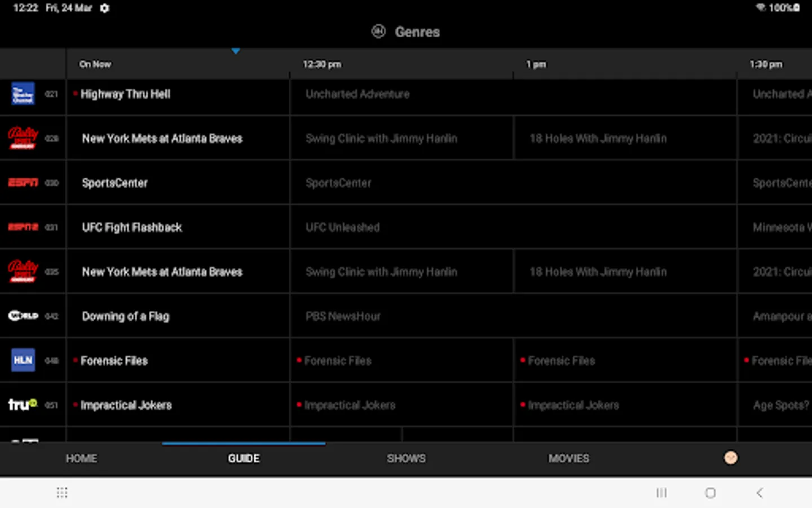Open the Android recent apps button
The width and height of the screenshot is (812, 508).
coord(661,493)
